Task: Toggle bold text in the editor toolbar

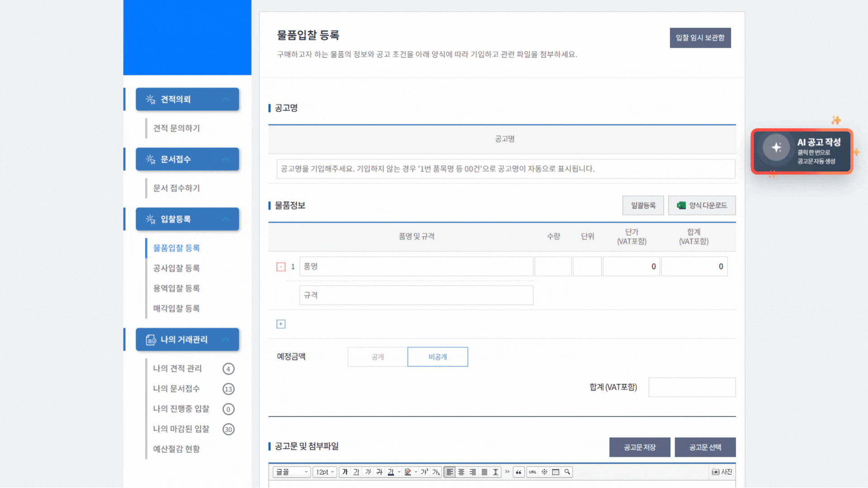Action: (x=345, y=472)
